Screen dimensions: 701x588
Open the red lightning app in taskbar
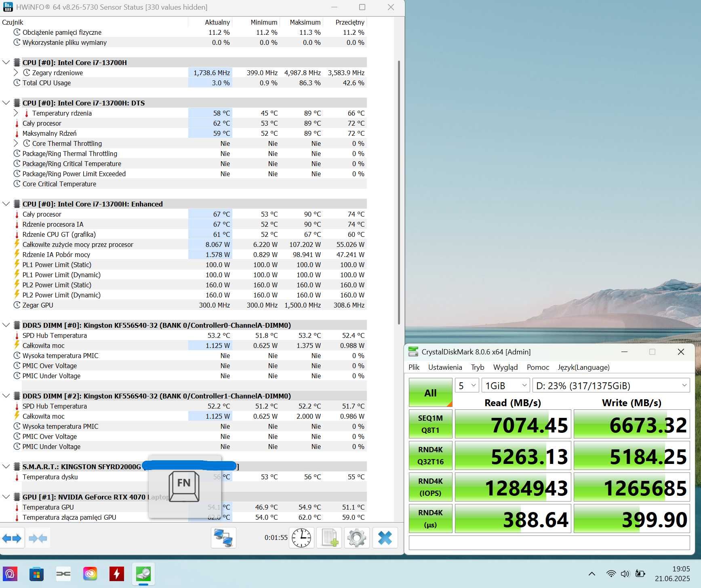[117, 574]
